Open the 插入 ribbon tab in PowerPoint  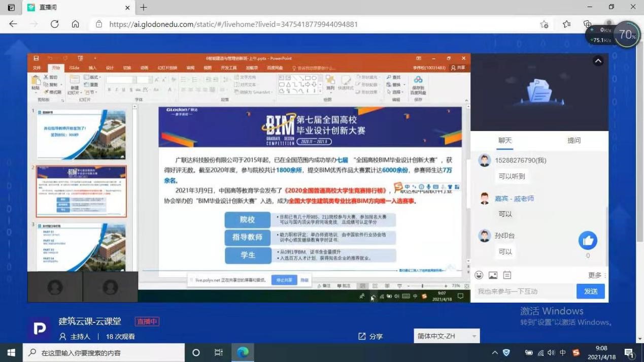(92, 68)
